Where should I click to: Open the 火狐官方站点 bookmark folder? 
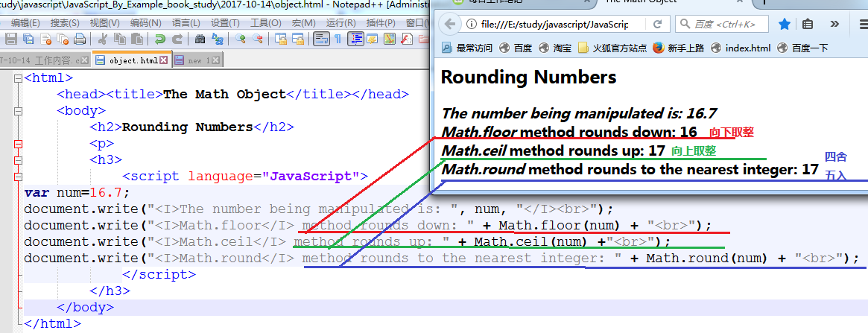coord(612,48)
